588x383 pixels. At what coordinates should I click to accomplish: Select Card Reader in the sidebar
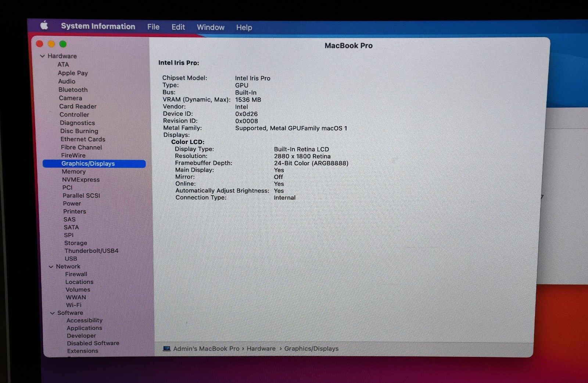click(x=78, y=106)
